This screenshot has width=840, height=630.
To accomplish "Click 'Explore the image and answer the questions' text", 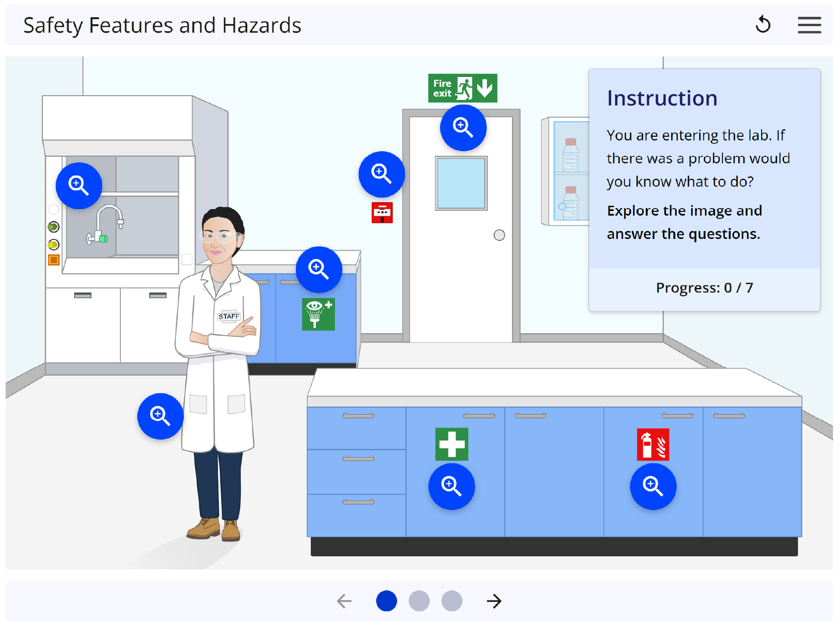I will (684, 222).
